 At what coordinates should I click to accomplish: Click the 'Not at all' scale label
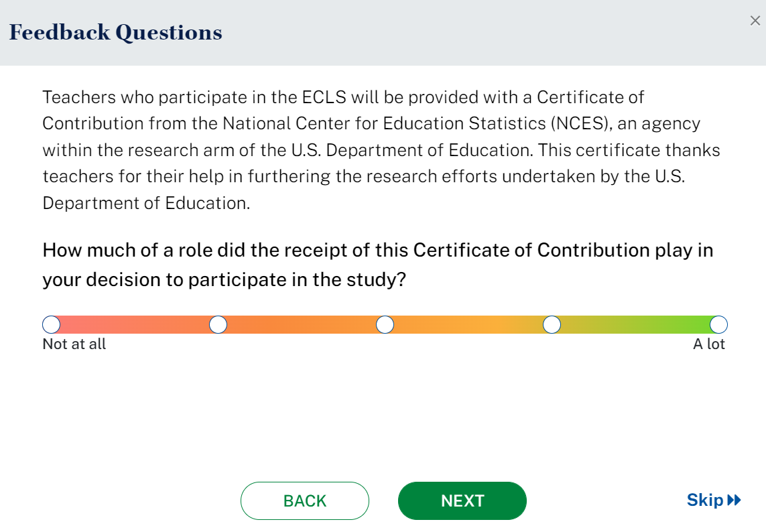pos(74,344)
